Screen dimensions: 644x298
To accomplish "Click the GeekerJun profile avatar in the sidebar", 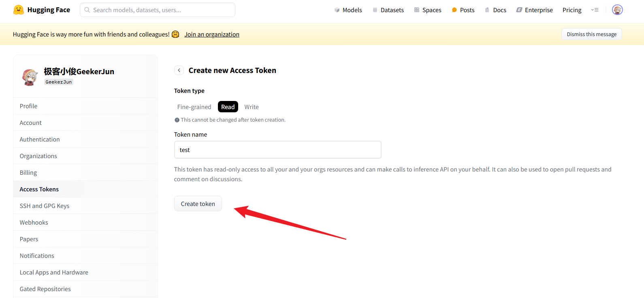I will point(30,77).
